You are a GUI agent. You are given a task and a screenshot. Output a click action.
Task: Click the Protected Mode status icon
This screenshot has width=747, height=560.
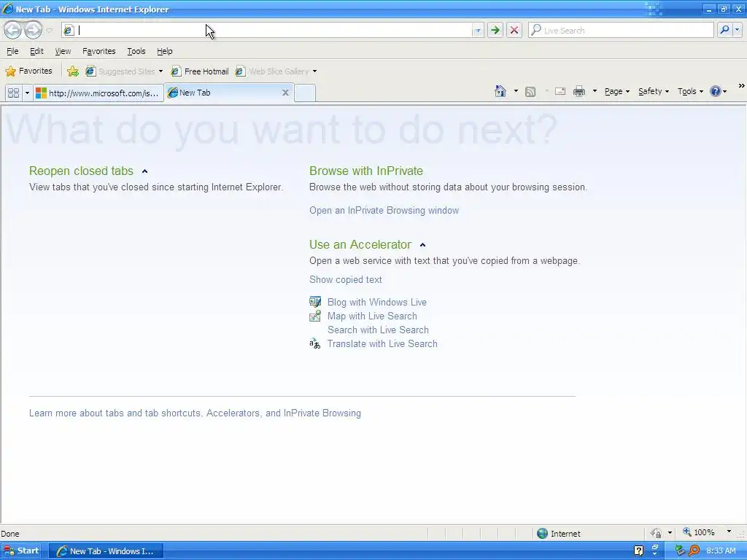[657, 533]
